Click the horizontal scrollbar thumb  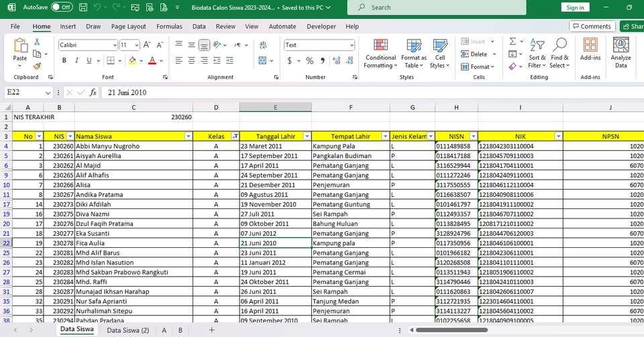click(451, 330)
